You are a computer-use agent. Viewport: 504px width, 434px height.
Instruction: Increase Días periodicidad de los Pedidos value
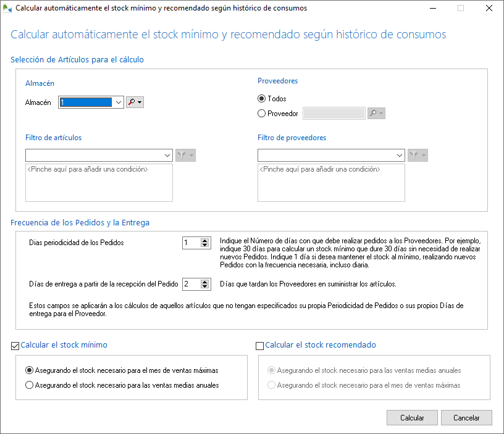[x=205, y=240]
